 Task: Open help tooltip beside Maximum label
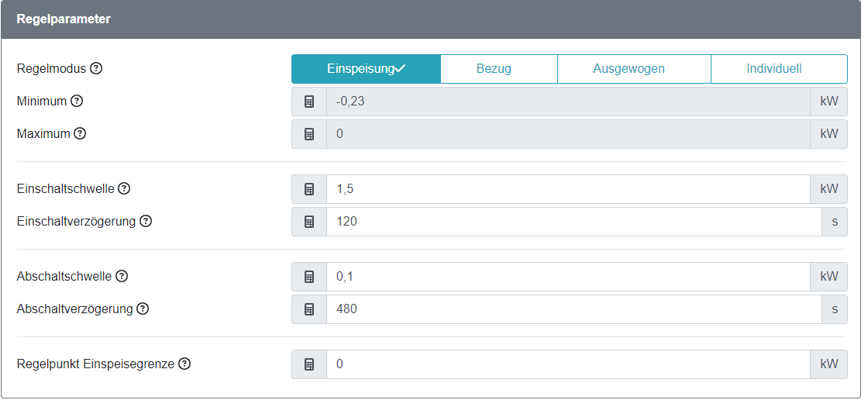click(x=80, y=133)
